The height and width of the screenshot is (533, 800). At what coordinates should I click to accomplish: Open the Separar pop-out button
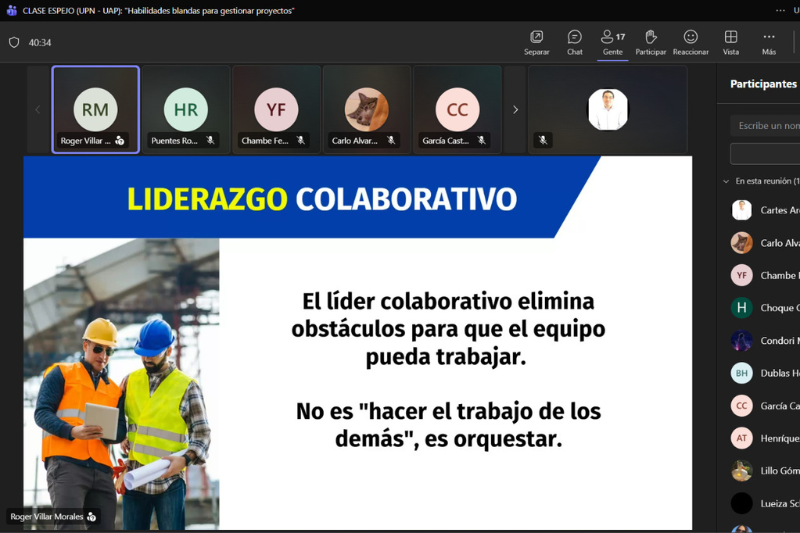click(x=536, y=42)
